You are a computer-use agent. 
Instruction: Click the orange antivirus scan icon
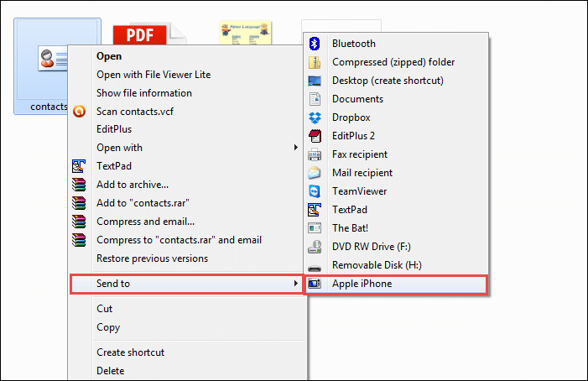[x=79, y=112]
